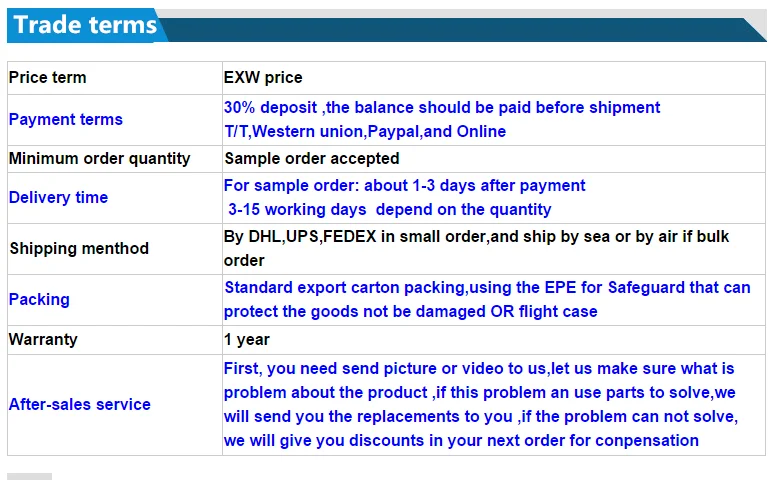Select the Sample order accepted text

click(x=312, y=158)
